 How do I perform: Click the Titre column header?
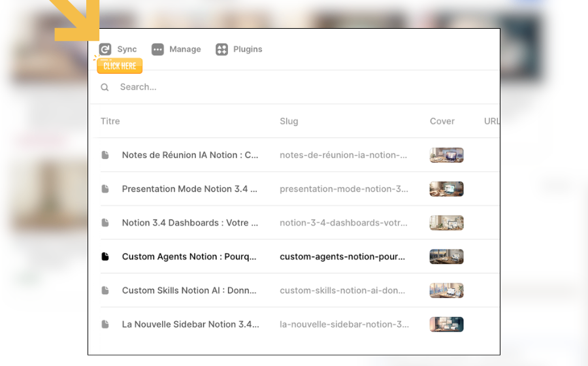[110, 121]
